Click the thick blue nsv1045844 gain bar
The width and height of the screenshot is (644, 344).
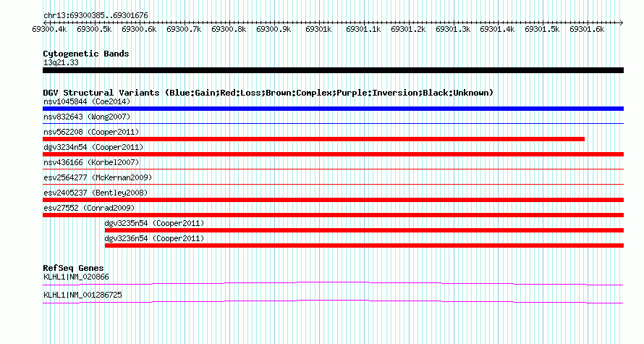[333, 109]
